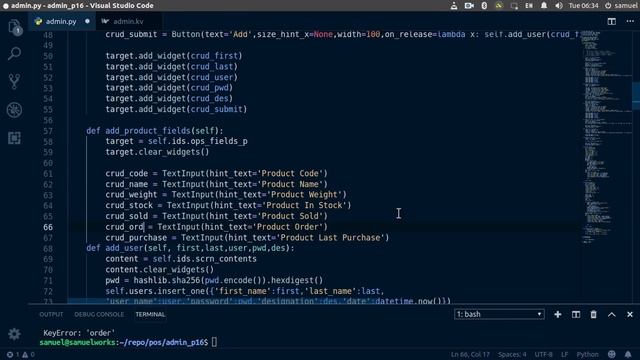Click the 'Product Weight' hint text string

307,195
